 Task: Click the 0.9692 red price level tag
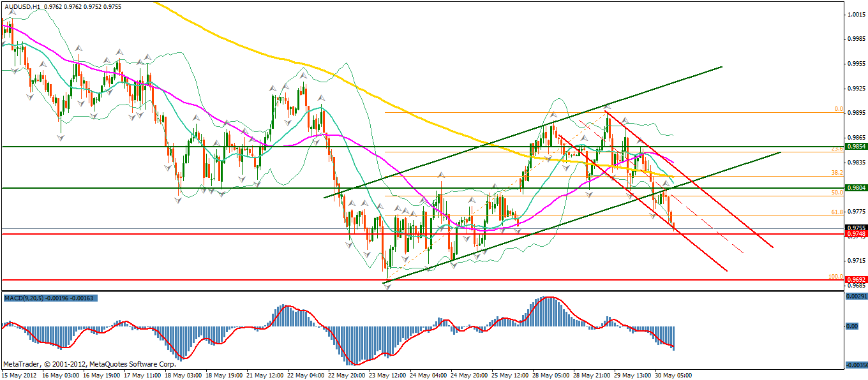coord(855,279)
